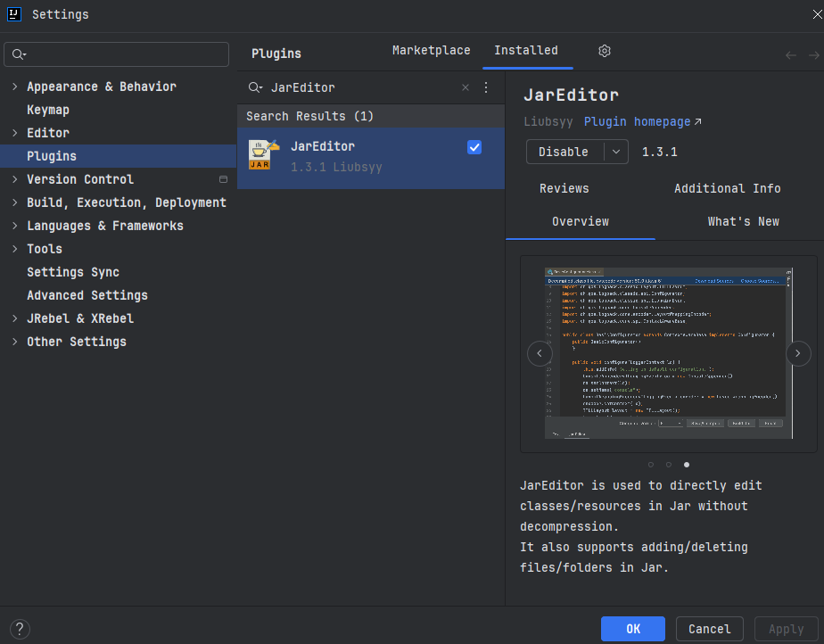Viewport: 824px width, 644px height.
Task: Show next plugin screenshot with right arrow
Action: (x=798, y=354)
